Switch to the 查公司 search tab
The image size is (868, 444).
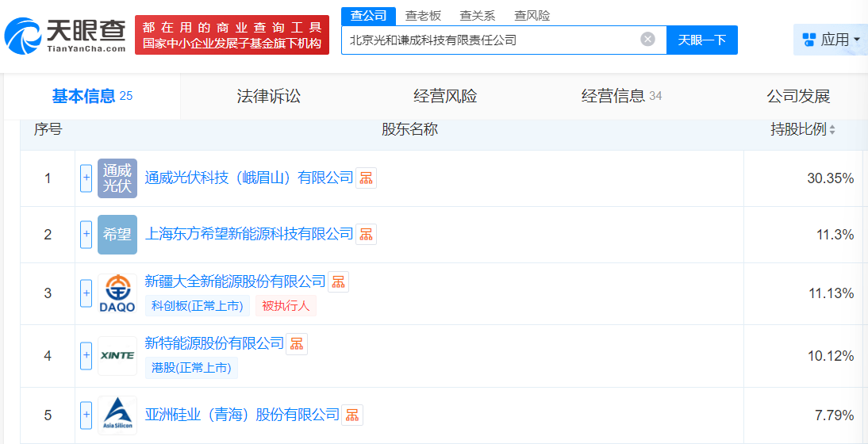click(x=368, y=16)
